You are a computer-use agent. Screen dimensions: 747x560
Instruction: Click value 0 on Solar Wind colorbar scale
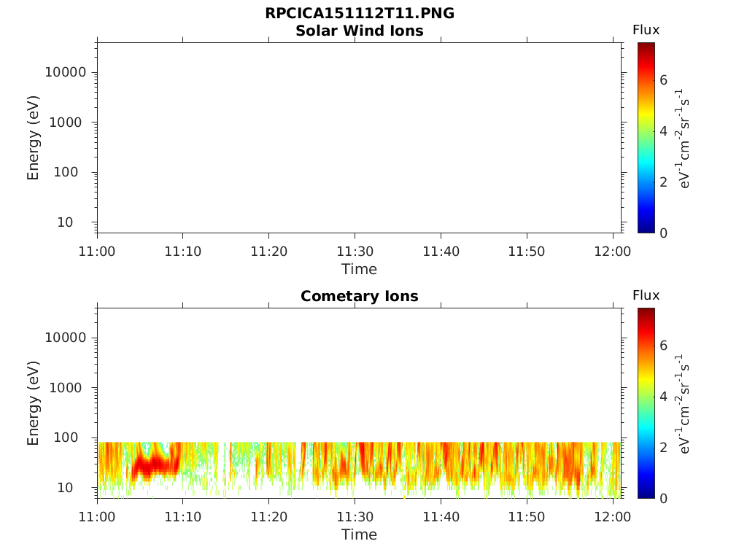pyautogui.click(x=664, y=233)
